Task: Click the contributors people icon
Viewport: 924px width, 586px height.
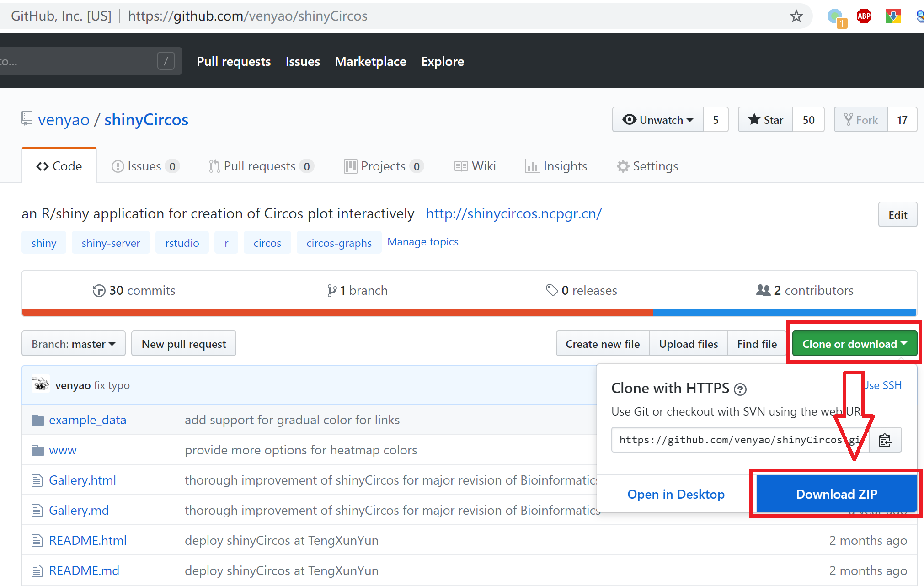Action: click(x=763, y=291)
